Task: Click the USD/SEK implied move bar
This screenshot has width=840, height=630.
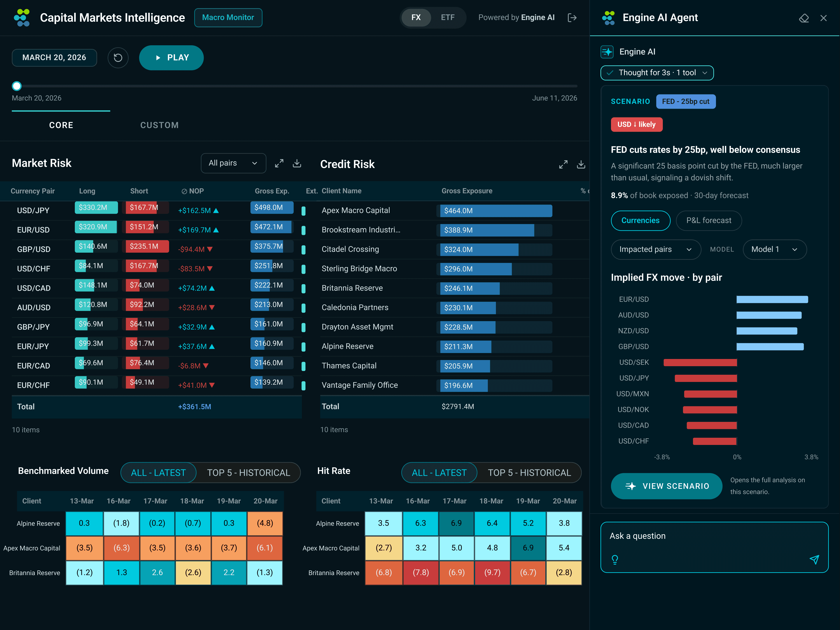Action: tap(700, 363)
